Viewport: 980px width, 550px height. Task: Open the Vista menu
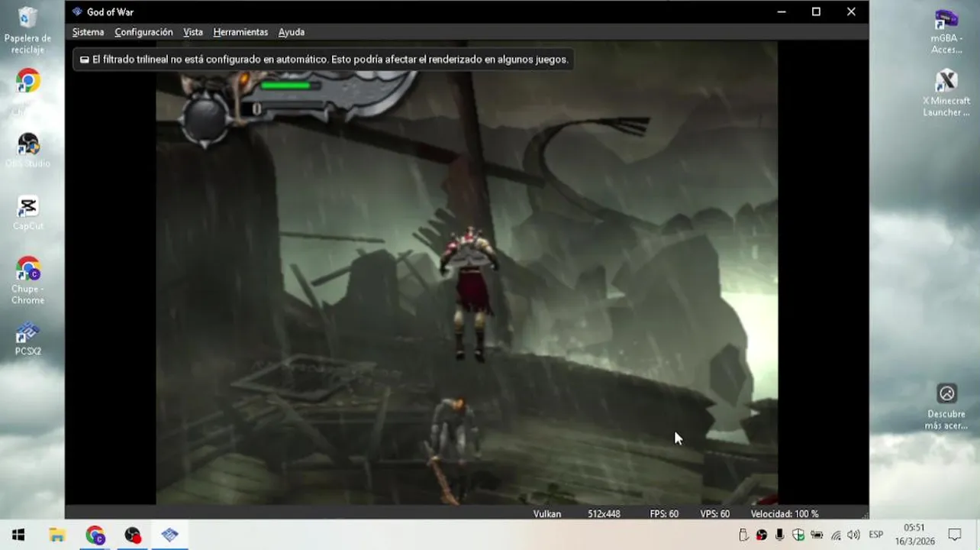193,32
